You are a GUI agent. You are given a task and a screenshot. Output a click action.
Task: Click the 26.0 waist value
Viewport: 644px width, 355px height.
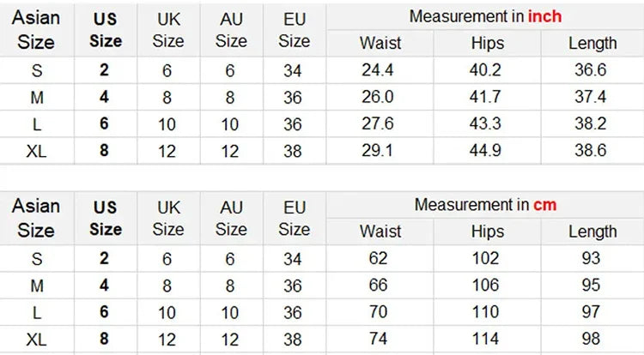(380, 98)
